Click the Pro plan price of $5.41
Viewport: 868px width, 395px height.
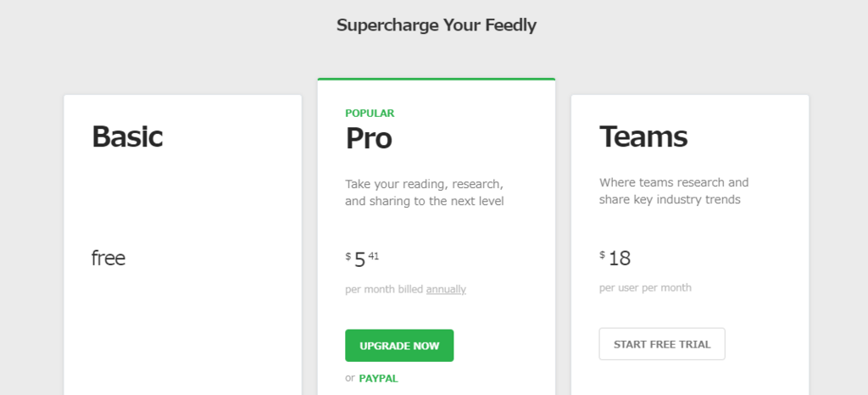(x=361, y=259)
